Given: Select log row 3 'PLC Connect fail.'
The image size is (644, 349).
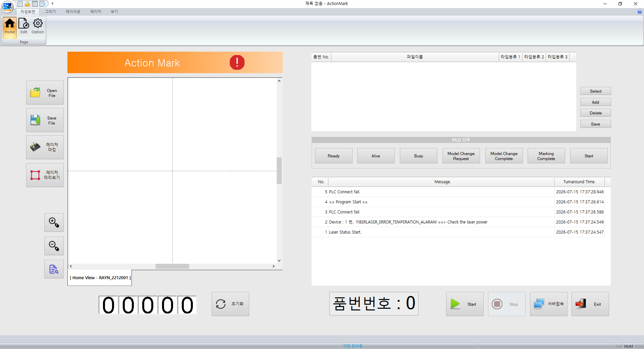Looking at the screenshot, I should [x=458, y=212].
